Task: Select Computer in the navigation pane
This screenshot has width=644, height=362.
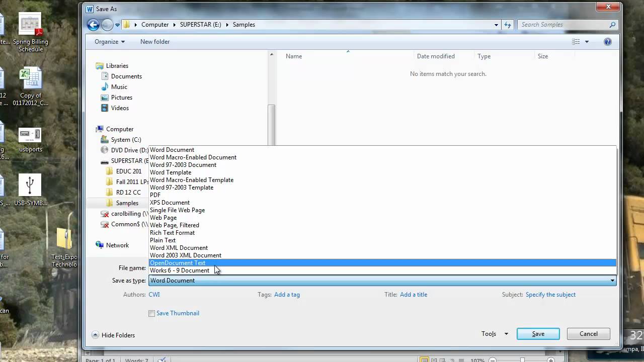Action: click(115, 129)
